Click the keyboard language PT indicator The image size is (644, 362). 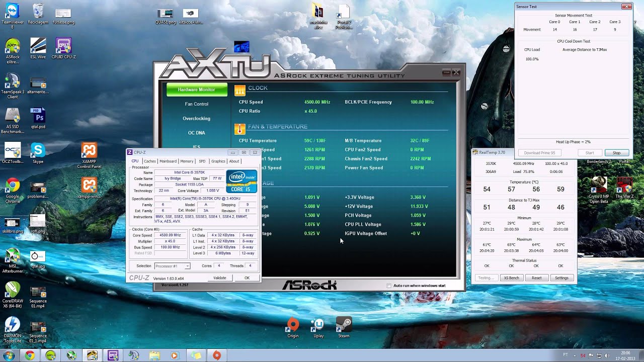(566, 355)
